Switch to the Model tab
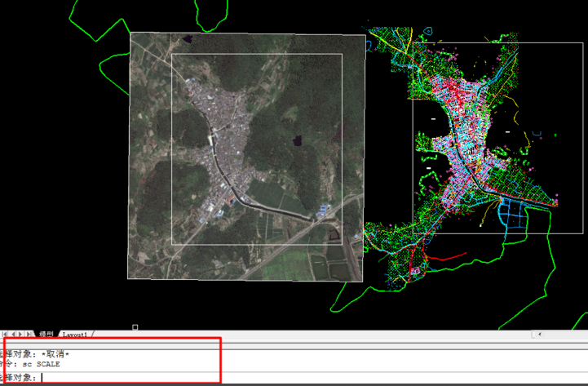 46,335
